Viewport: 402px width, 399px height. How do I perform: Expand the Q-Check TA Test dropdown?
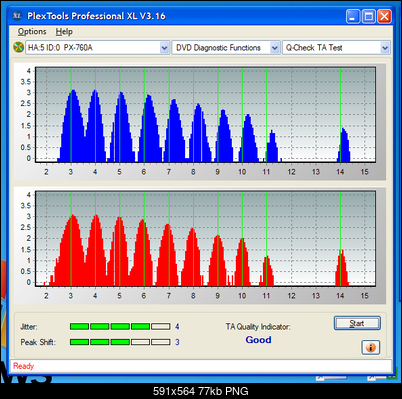click(x=385, y=48)
